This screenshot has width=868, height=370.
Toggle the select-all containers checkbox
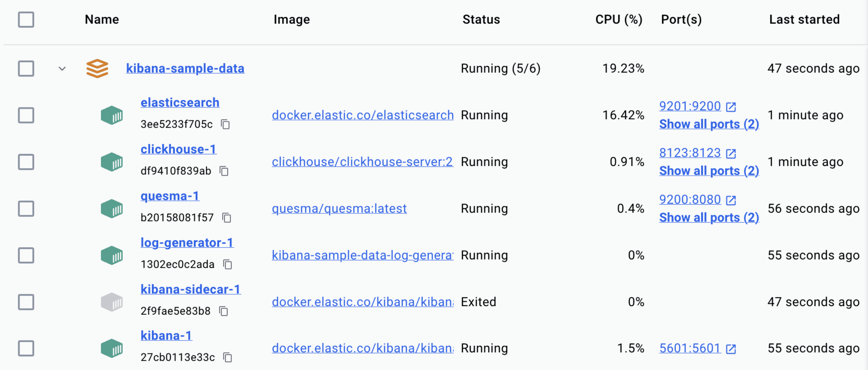pos(26,20)
